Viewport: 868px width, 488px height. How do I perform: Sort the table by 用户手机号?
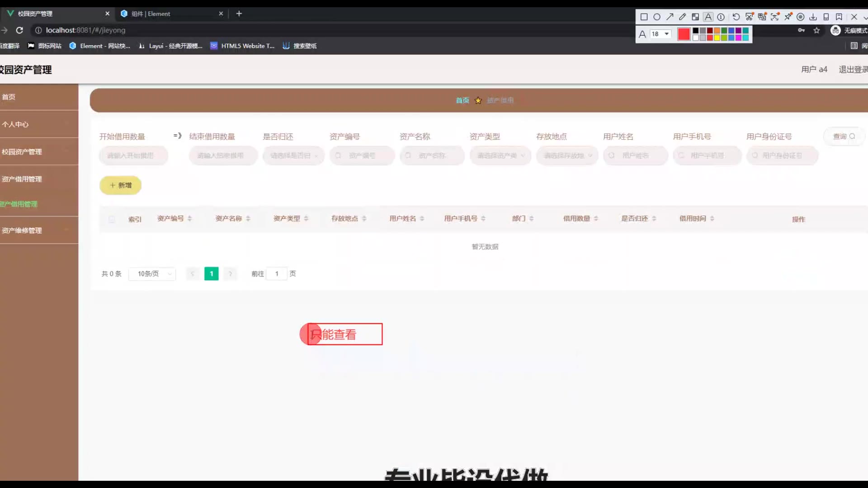483,219
